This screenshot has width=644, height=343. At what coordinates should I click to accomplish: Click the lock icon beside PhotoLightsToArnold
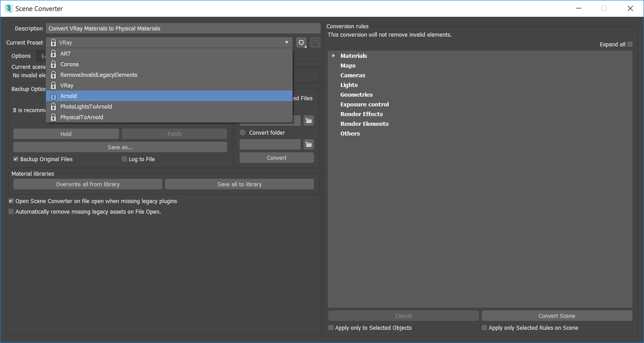[53, 106]
